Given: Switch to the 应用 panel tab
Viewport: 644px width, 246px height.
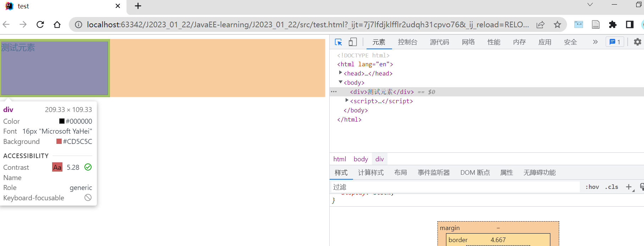Looking at the screenshot, I should 545,42.
